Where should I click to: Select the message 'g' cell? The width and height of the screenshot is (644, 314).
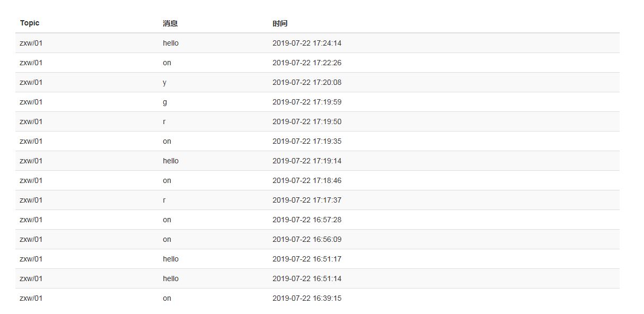pyautogui.click(x=165, y=102)
